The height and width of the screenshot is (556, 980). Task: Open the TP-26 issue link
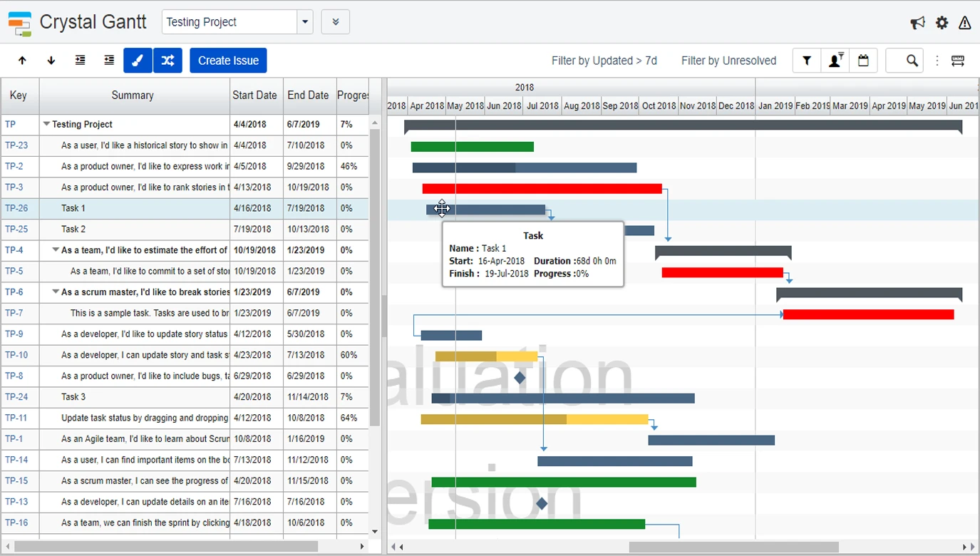tap(16, 208)
